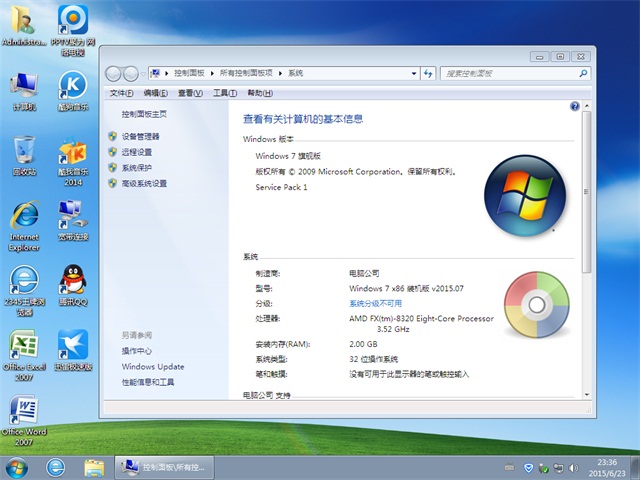Open the Recycle Bin desktop icon
The image size is (640, 480).
tap(24, 152)
